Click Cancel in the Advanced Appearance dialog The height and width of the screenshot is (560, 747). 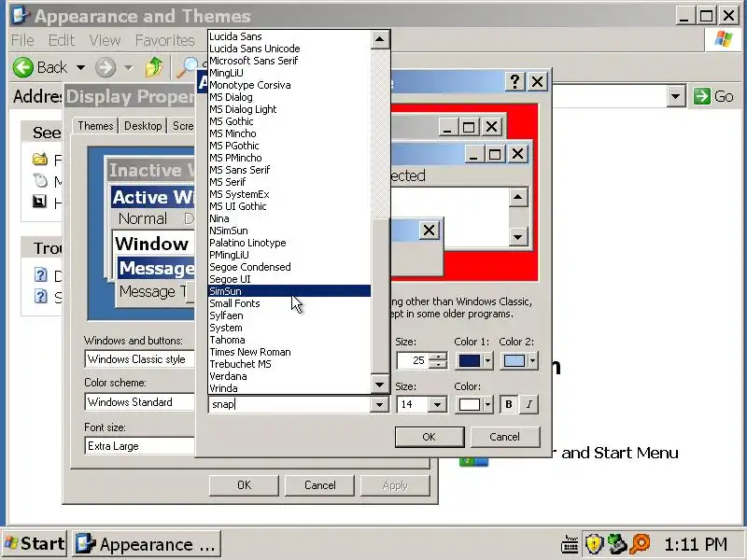click(x=505, y=437)
